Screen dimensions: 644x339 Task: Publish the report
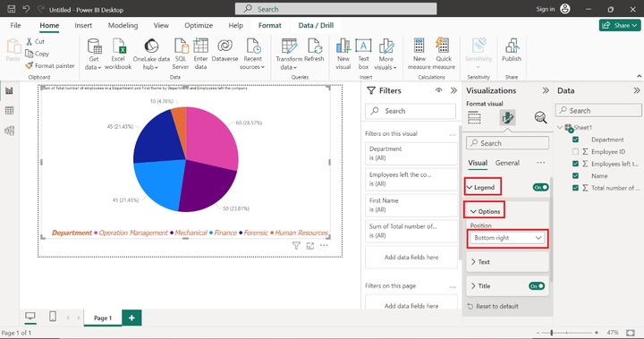point(512,50)
